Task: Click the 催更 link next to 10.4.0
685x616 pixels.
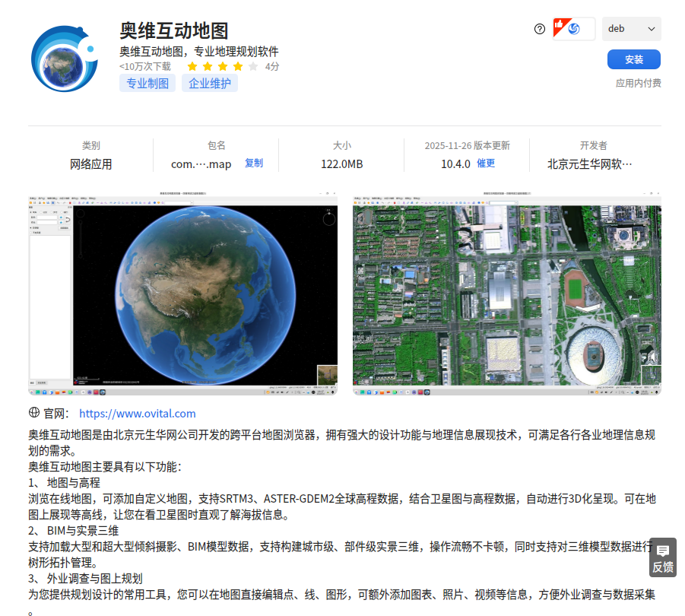Action: (x=486, y=164)
